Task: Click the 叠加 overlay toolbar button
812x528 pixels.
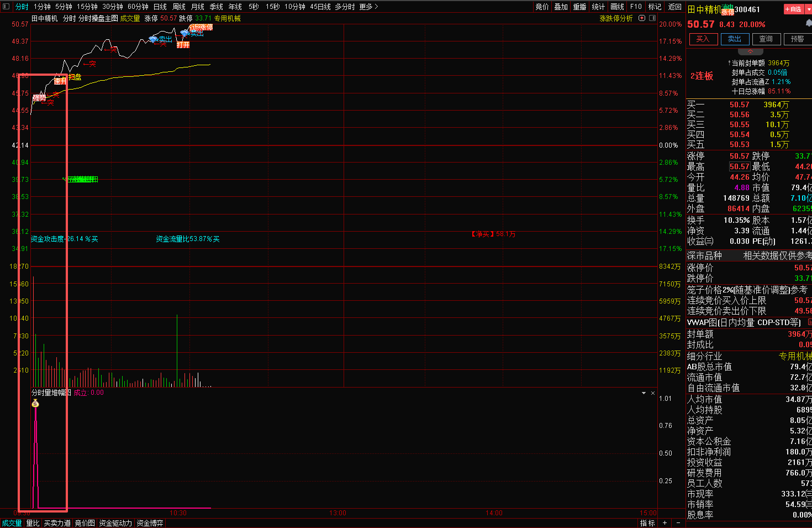Action: (x=561, y=7)
